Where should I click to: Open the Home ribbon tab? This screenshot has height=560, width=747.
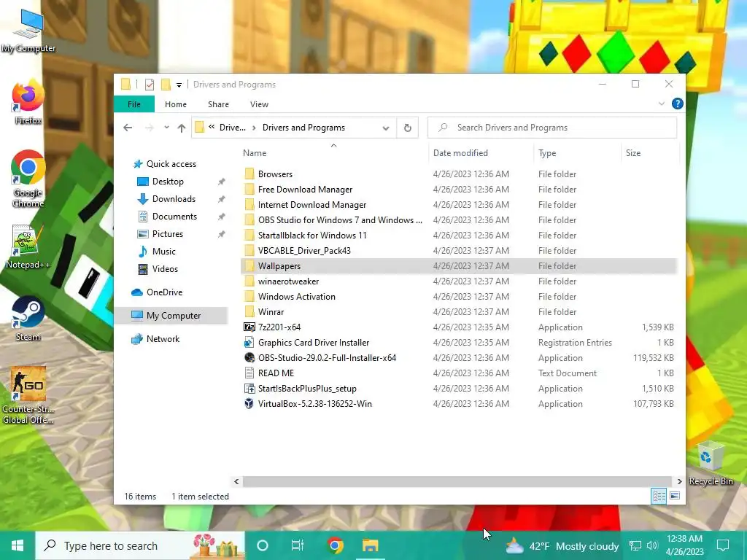(x=176, y=104)
